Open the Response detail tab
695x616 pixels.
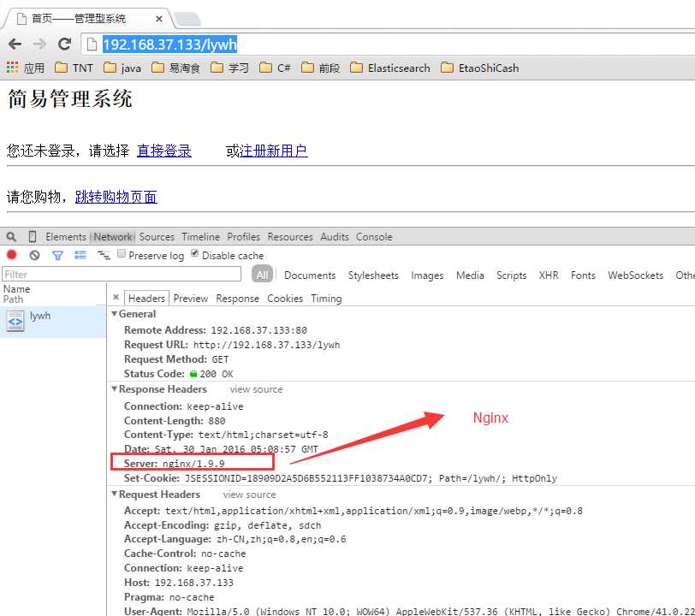pos(238,299)
